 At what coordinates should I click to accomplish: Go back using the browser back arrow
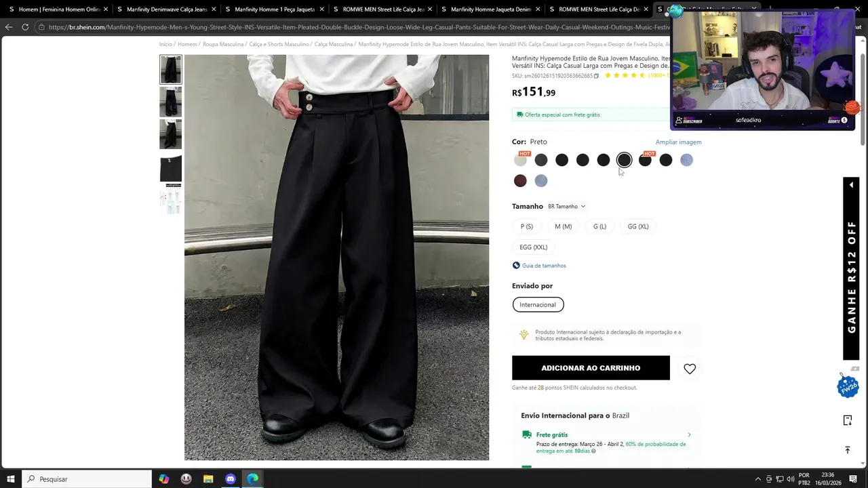[x=9, y=27]
